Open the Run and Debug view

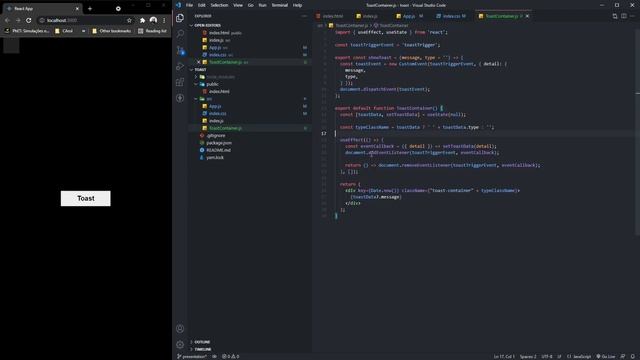point(180,66)
